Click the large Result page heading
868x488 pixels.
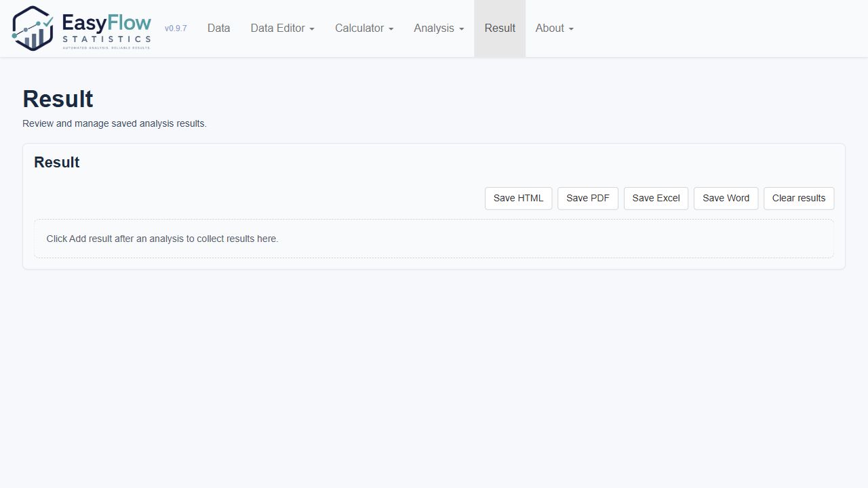point(58,99)
